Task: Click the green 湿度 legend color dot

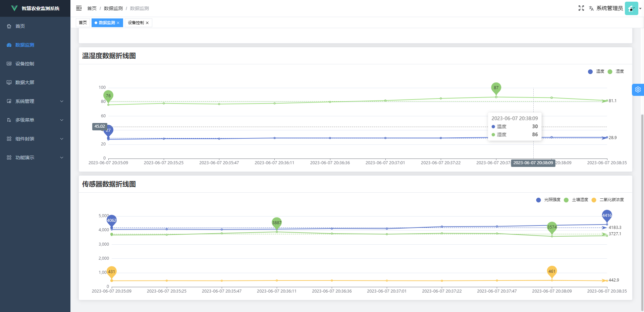Action: [610, 72]
